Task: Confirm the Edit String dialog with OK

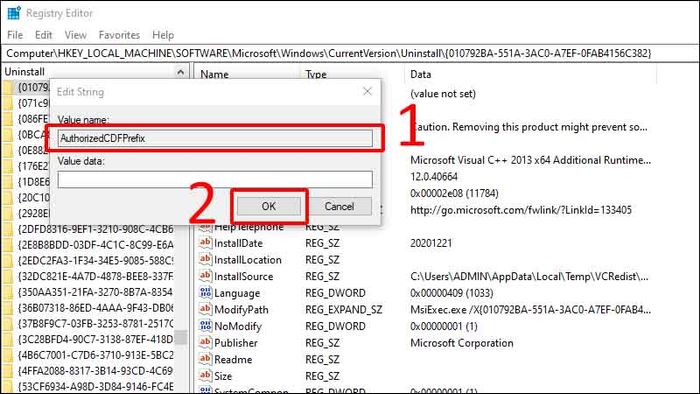Action: pyautogui.click(x=269, y=206)
